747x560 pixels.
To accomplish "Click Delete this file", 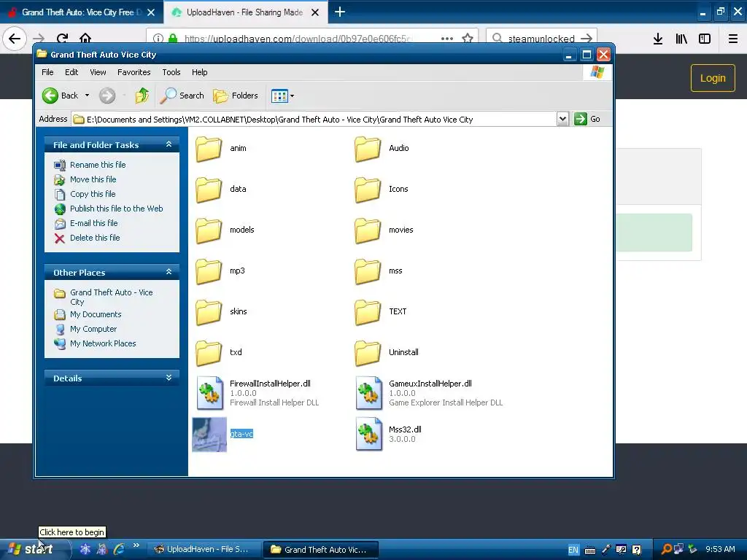I will (95, 238).
